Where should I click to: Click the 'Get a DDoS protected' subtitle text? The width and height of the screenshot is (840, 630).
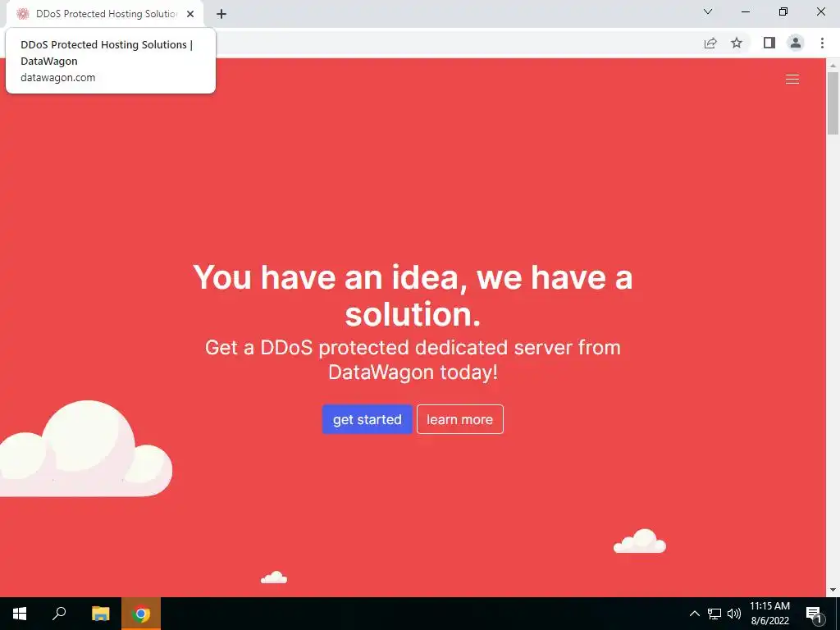tap(413, 359)
